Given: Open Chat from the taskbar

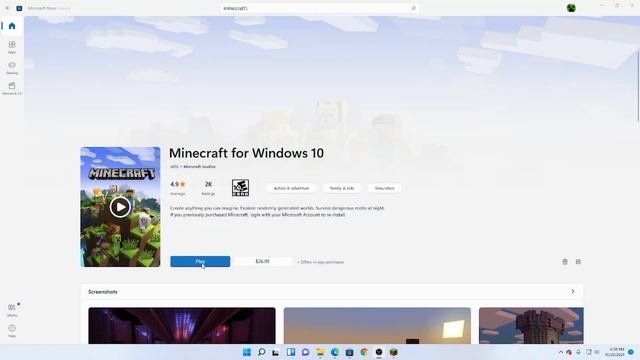Looking at the screenshot, I should (305, 352).
